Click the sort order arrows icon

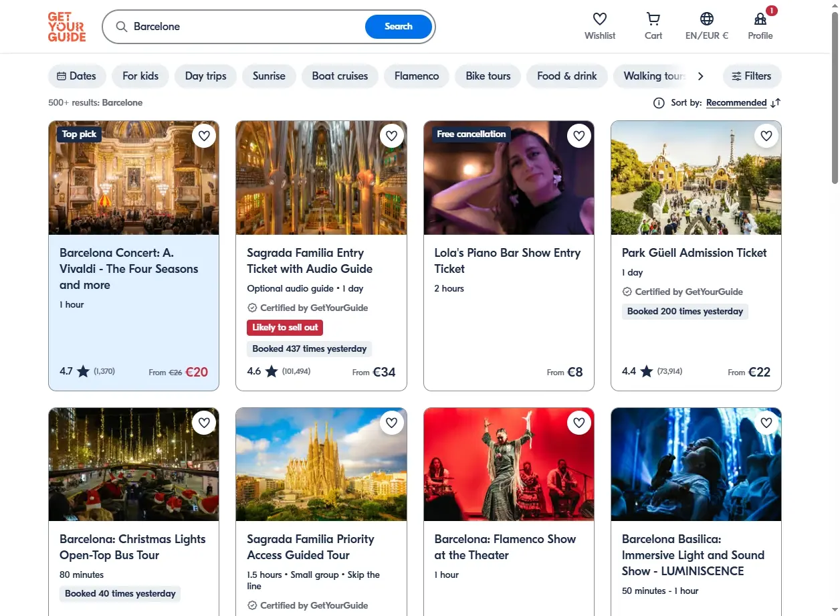click(x=776, y=103)
